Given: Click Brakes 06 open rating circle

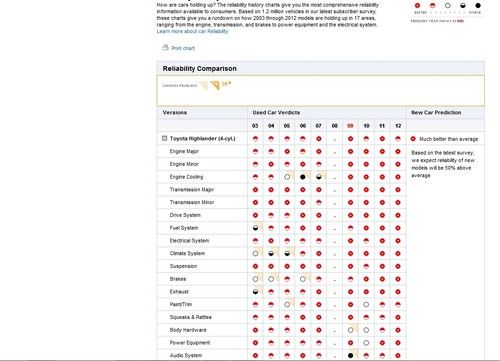Looking at the screenshot, I should (303, 279).
